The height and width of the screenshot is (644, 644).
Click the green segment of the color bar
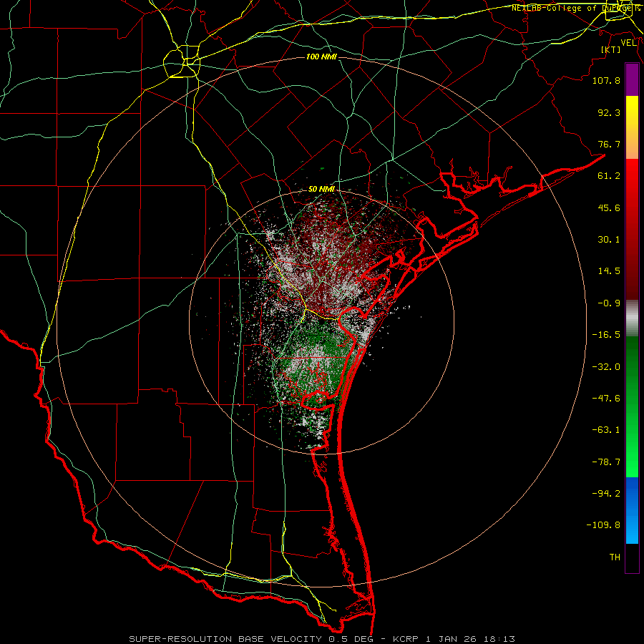coord(632,406)
